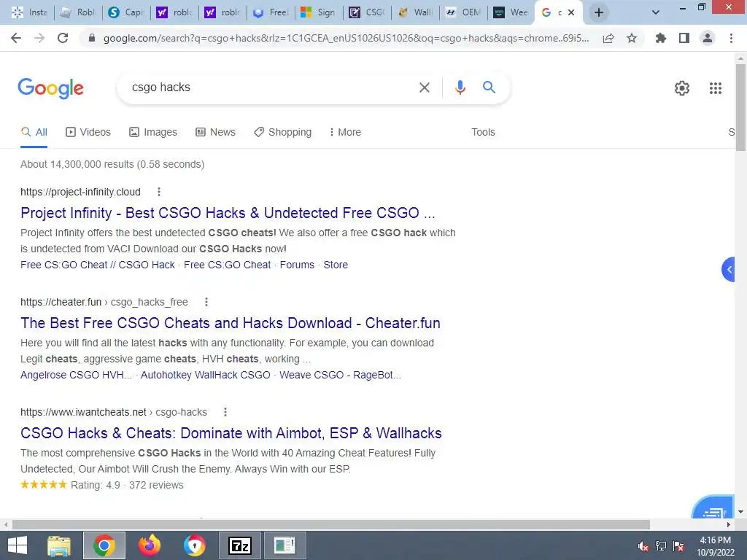The width and height of the screenshot is (747, 560).
Task: Click the muted volume tray icon
Action: pos(643,546)
